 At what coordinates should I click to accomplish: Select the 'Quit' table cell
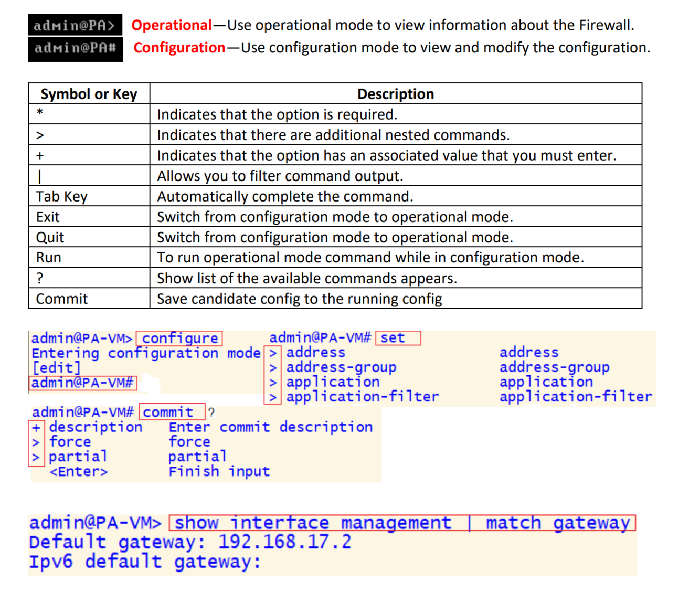(89, 237)
